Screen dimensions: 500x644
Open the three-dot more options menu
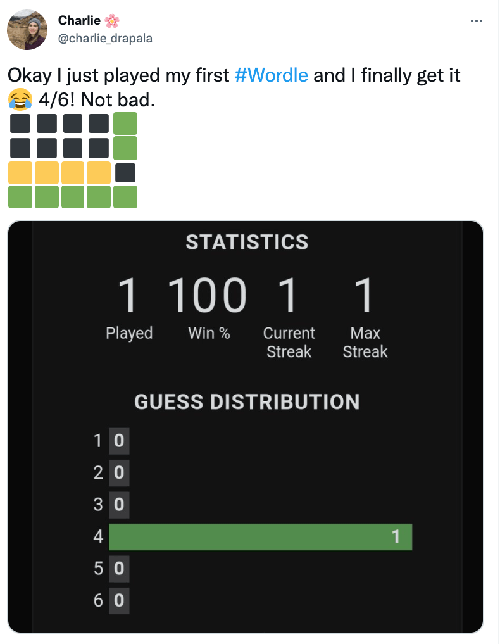[x=476, y=21]
